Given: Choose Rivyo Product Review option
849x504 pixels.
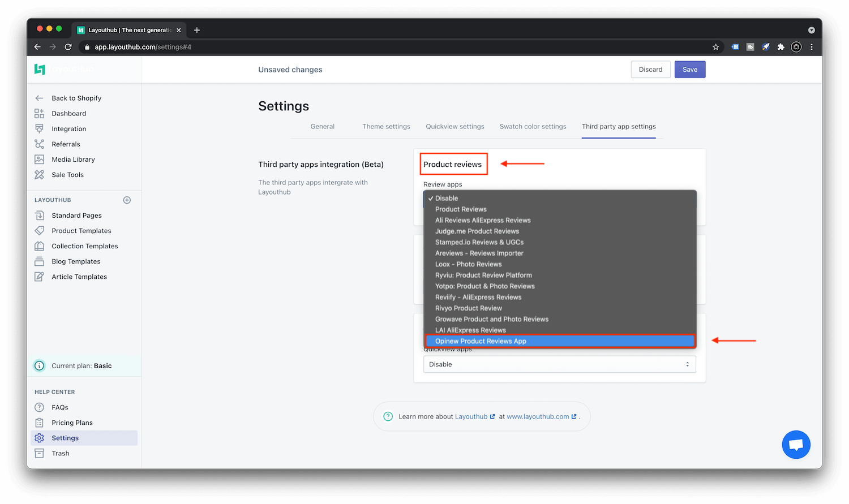Looking at the screenshot, I should coord(560,308).
